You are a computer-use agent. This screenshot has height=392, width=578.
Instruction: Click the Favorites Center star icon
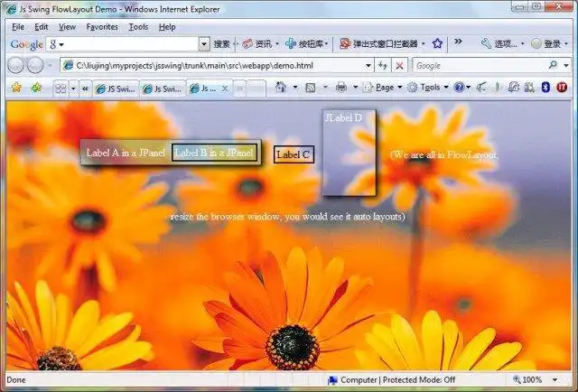click(16, 88)
